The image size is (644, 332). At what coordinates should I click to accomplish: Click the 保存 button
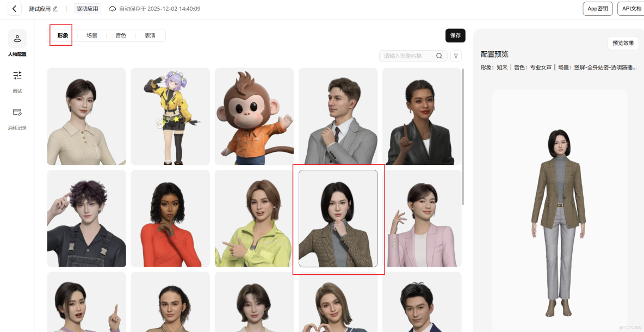coord(455,35)
